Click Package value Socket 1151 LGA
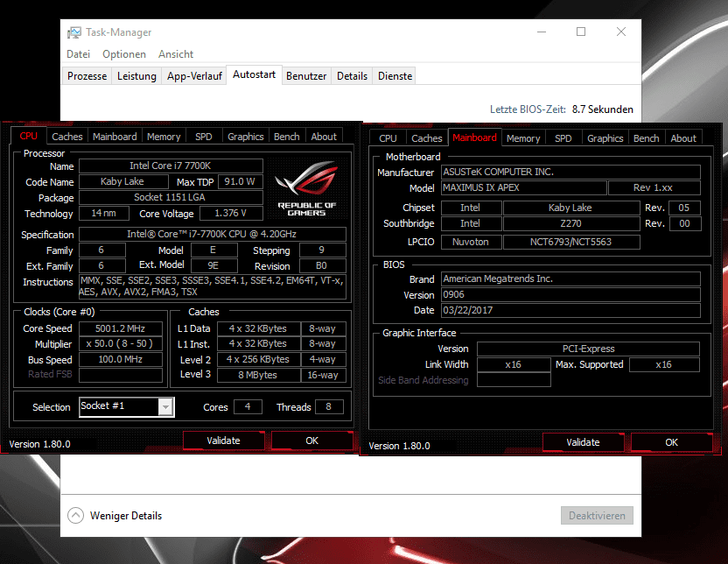 171,197
